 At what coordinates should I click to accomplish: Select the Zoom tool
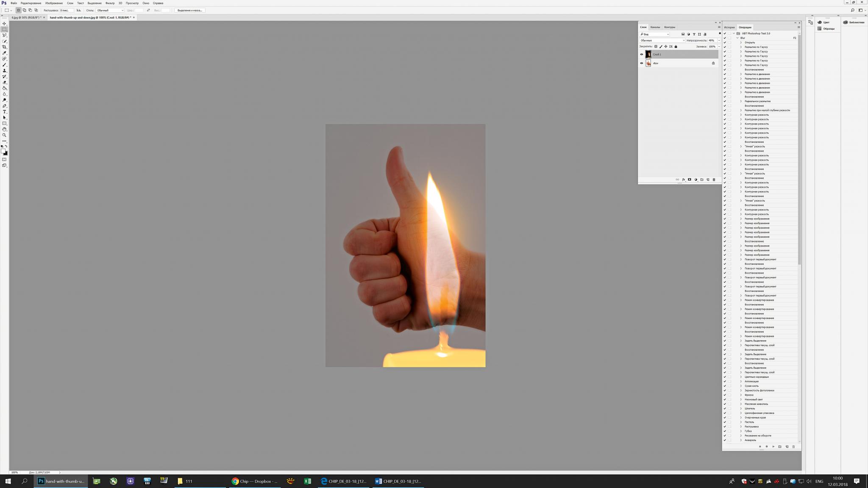pyautogui.click(x=4, y=135)
